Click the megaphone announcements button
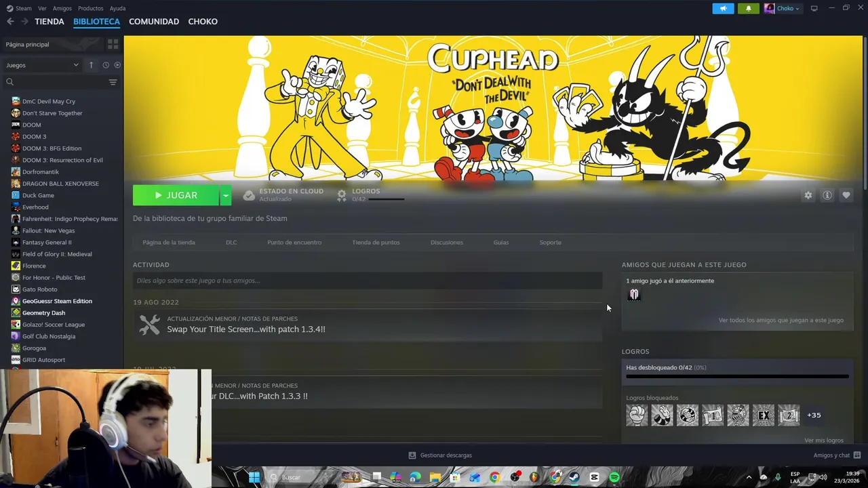The image size is (868, 488). click(723, 8)
